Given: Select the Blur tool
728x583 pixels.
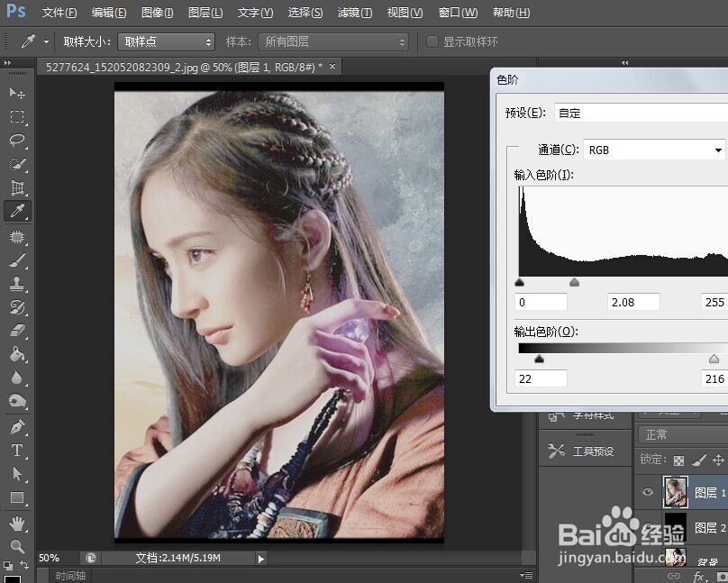Looking at the screenshot, I should pos(17,378).
